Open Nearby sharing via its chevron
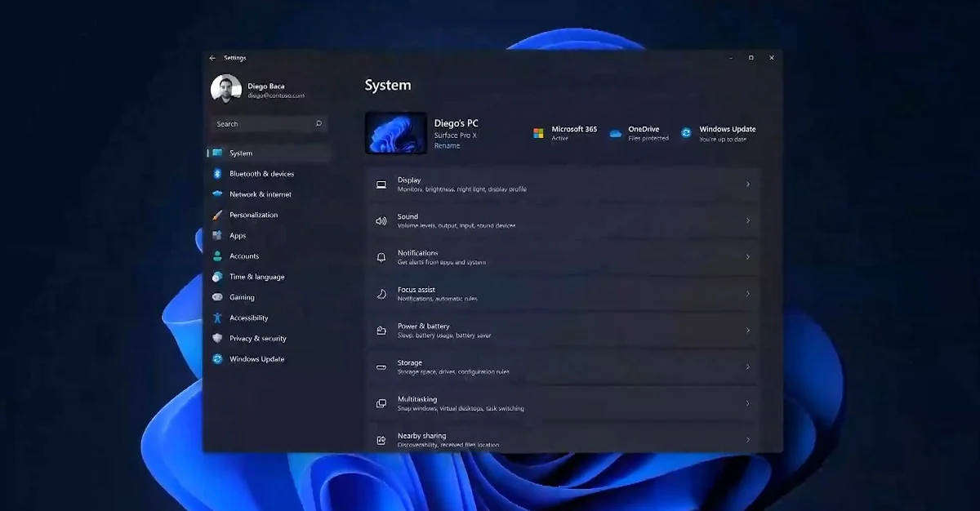This screenshot has height=511, width=980. pyautogui.click(x=748, y=440)
